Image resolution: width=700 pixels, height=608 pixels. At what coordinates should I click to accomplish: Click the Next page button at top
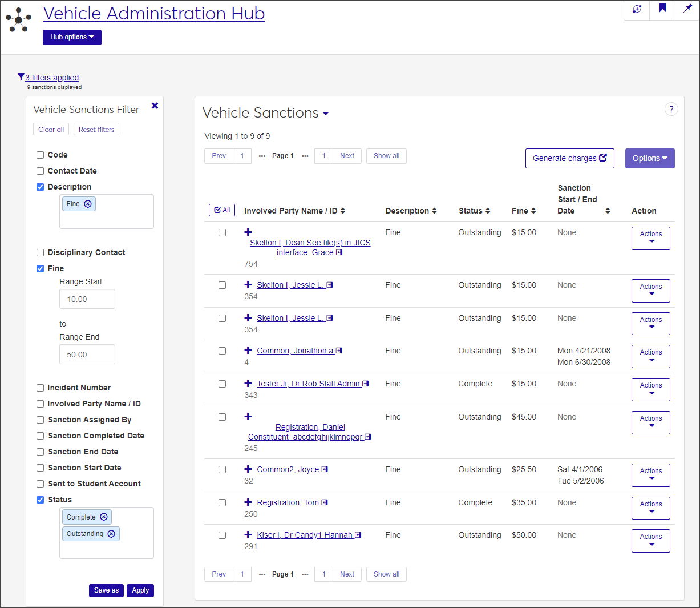click(347, 156)
